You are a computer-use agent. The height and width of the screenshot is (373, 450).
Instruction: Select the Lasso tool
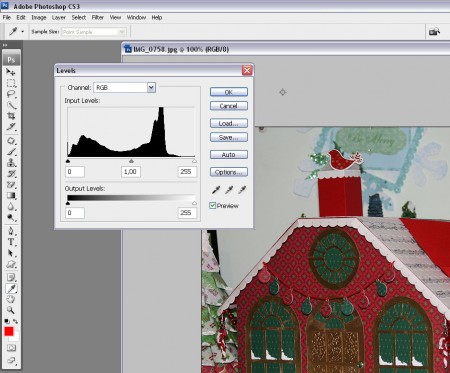(11, 94)
